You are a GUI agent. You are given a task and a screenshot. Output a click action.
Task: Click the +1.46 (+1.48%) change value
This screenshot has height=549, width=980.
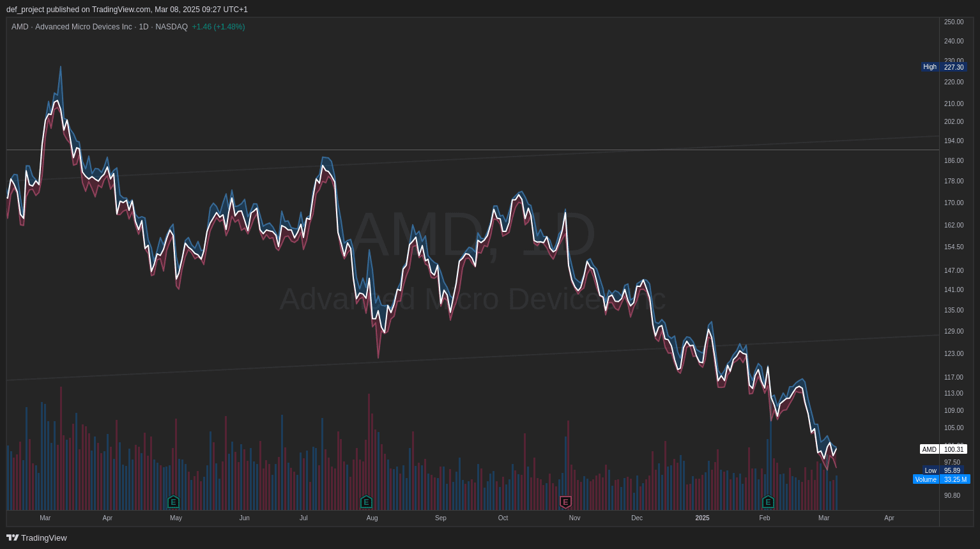(x=218, y=27)
